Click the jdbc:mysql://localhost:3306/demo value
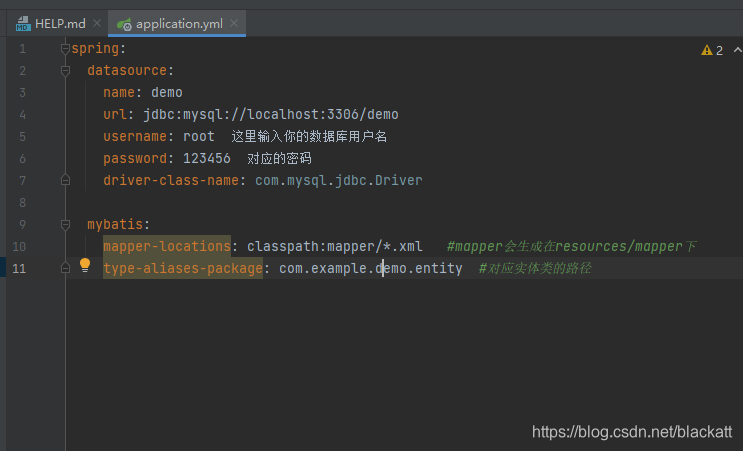 coord(271,114)
